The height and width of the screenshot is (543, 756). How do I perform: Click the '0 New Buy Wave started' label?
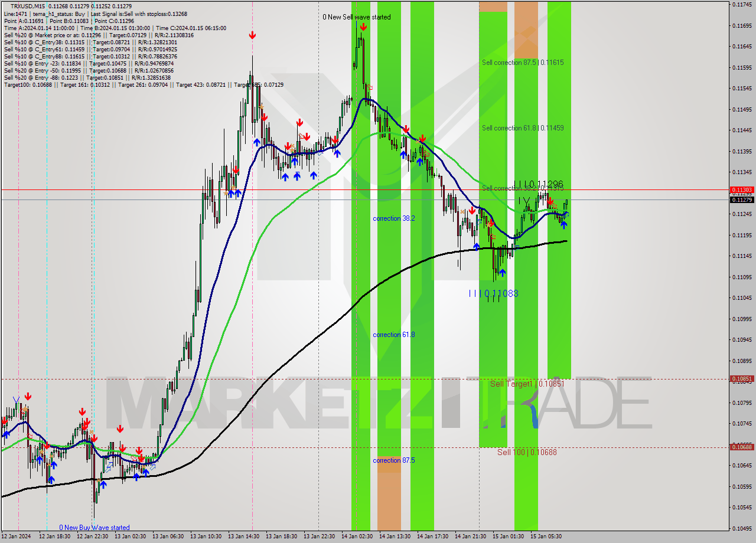pos(94,528)
